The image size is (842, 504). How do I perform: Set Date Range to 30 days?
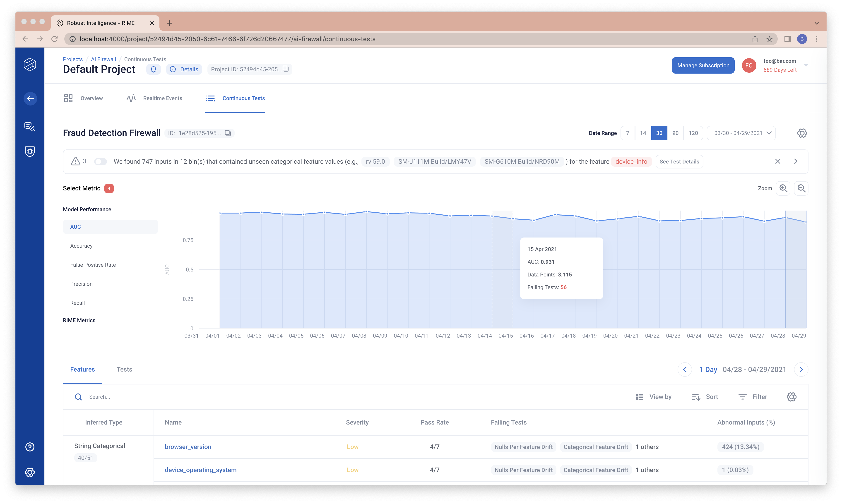coord(659,133)
